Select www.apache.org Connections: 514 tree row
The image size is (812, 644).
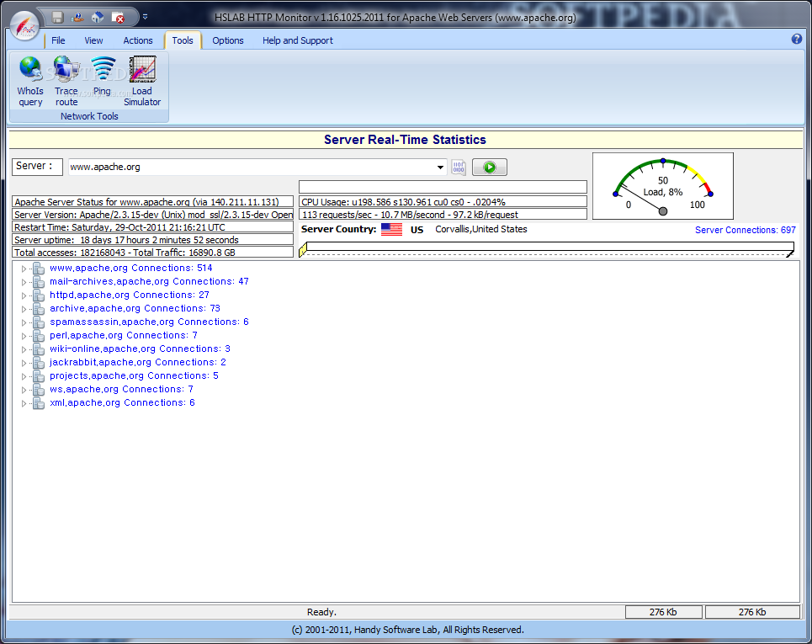(131, 268)
